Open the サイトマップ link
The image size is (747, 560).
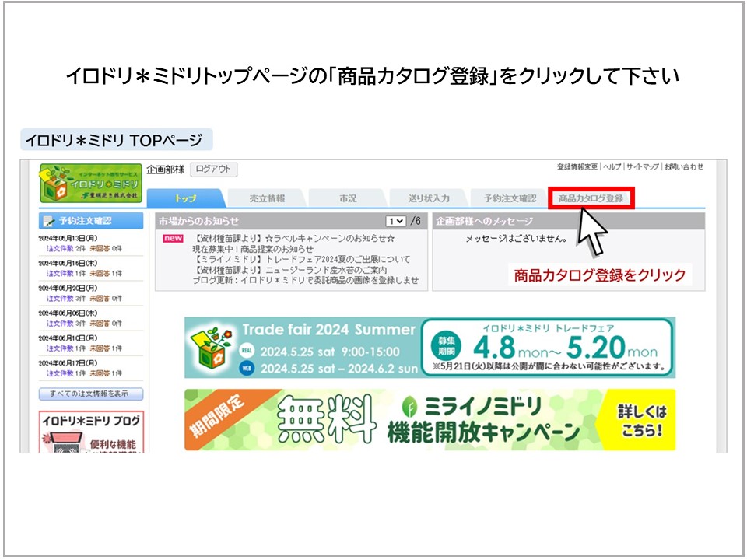pos(643,166)
